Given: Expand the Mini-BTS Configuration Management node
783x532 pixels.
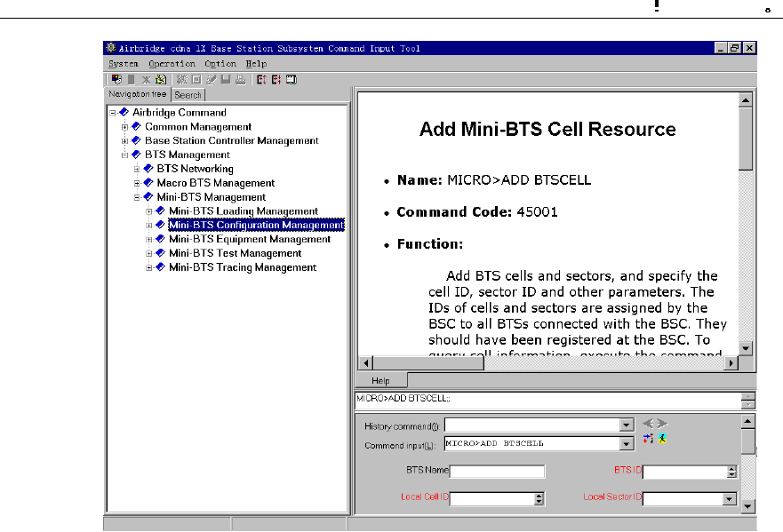Looking at the screenshot, I should (148, 226).
